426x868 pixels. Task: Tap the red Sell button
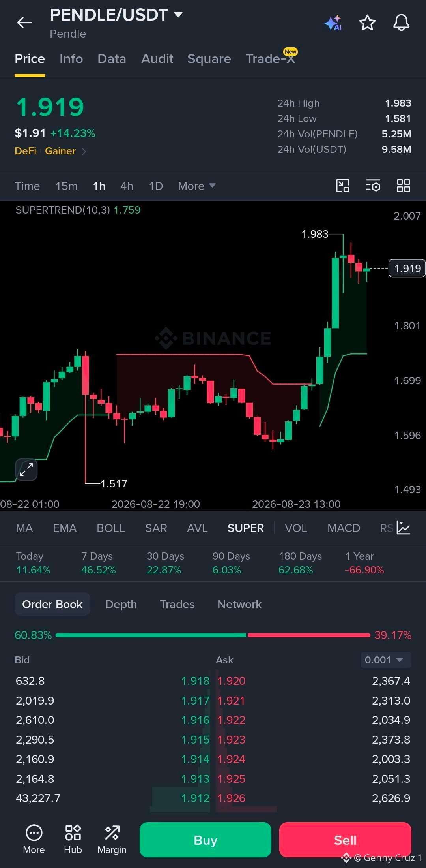click(345, 840)
